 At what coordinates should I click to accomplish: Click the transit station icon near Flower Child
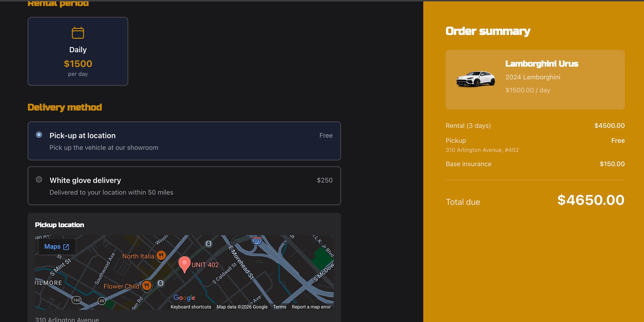(x=161, y=283)
